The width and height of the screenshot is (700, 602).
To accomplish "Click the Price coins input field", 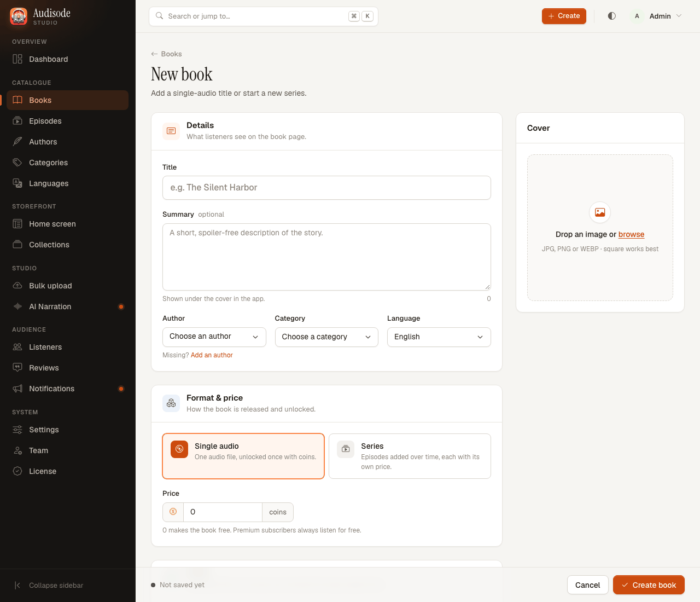I will 223,512.
